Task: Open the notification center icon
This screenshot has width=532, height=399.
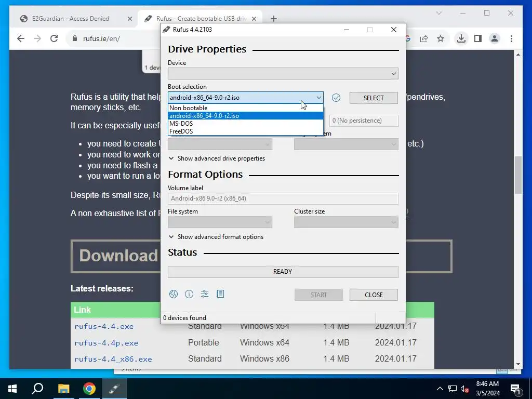Action: point(515,389)
